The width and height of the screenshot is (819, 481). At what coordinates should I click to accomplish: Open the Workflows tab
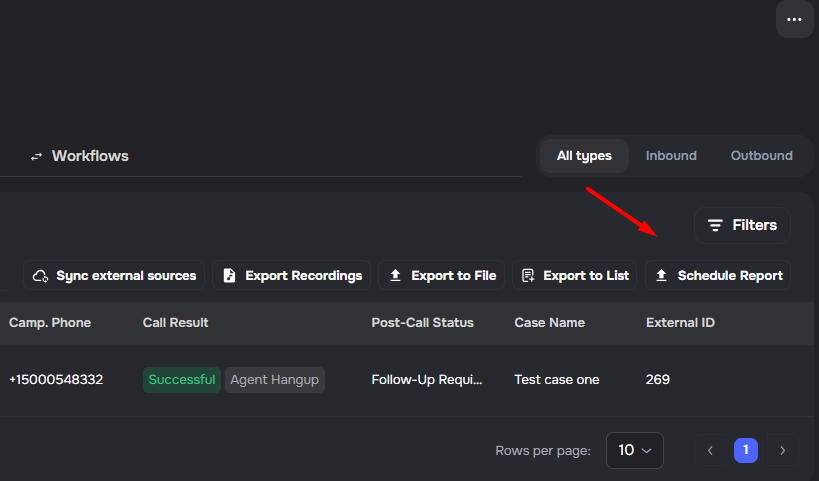[90, 156]
